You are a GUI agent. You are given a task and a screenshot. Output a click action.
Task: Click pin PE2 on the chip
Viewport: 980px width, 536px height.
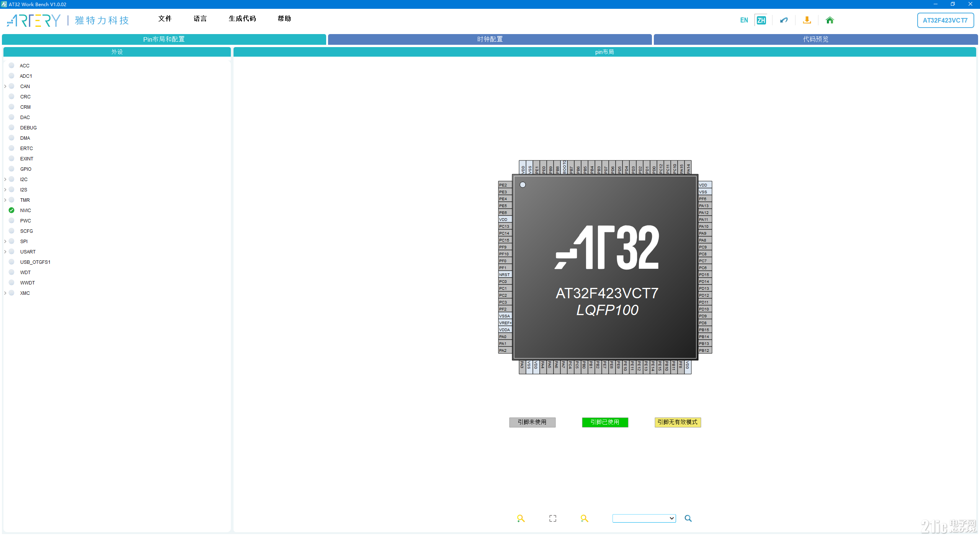(x=505, y=185)
